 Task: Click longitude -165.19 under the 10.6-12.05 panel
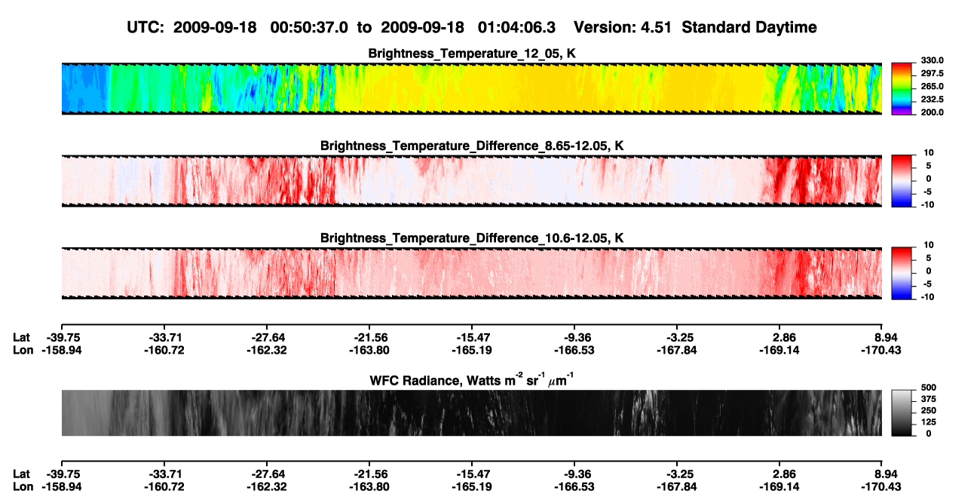pos(471,350)
